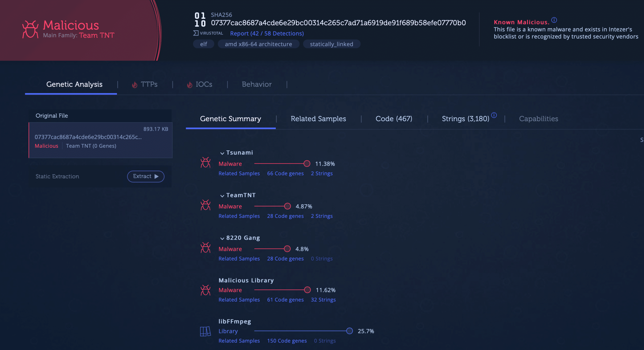The image size is (644, 350).
Task: Collapse the 8220 Gang chevron
Action: pos(222,238)
